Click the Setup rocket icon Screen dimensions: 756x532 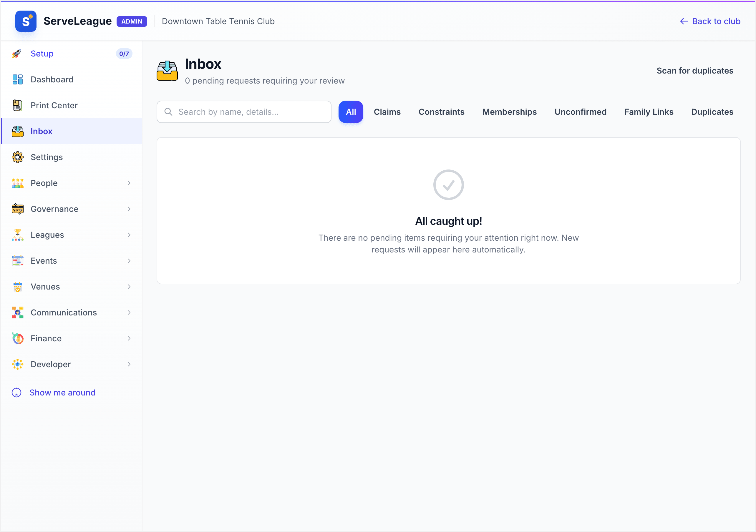point(17,54)
